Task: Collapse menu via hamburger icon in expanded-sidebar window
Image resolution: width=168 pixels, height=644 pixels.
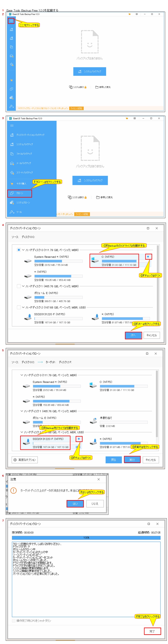Action: coord(12,126)
